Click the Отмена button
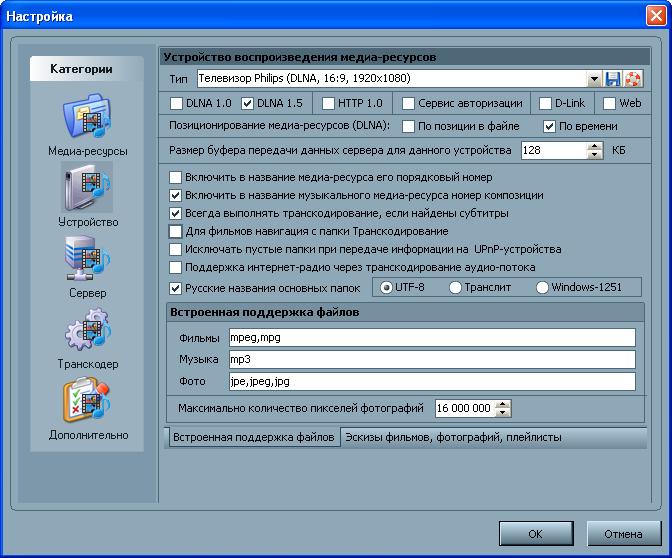This screenshot has height=558, width=672. (623, 533)
